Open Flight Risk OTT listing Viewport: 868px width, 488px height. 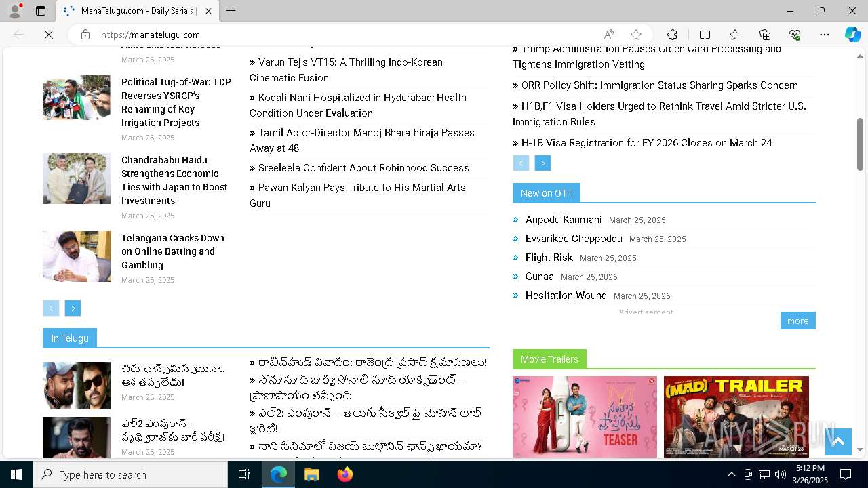[x=549, y=258]
